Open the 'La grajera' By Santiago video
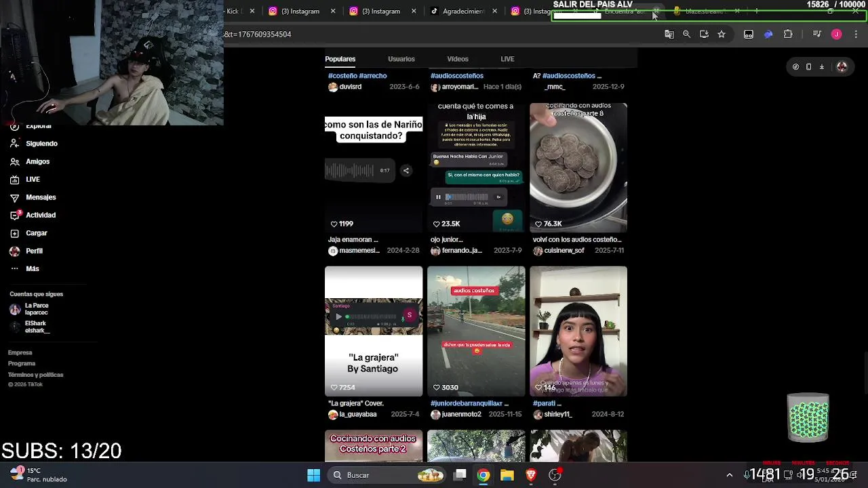The height and width of the screenshot is (488, 868). [x=374, y=331]
